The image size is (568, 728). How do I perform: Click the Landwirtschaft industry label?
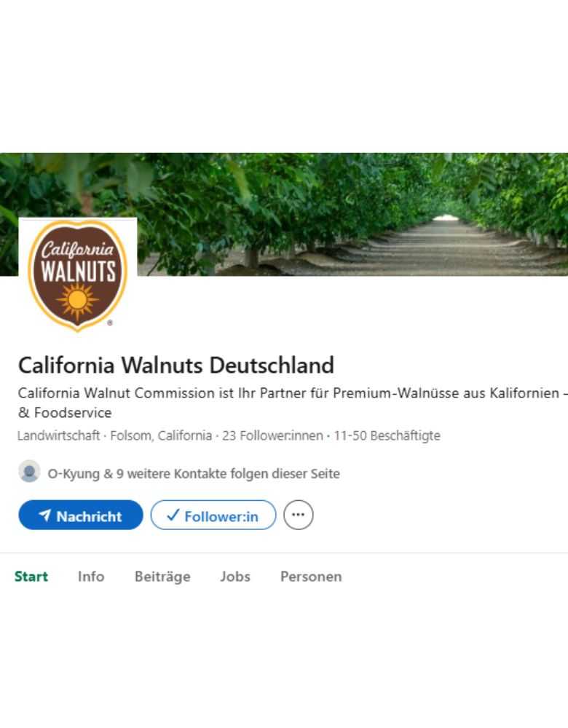[x=59, y=436]
